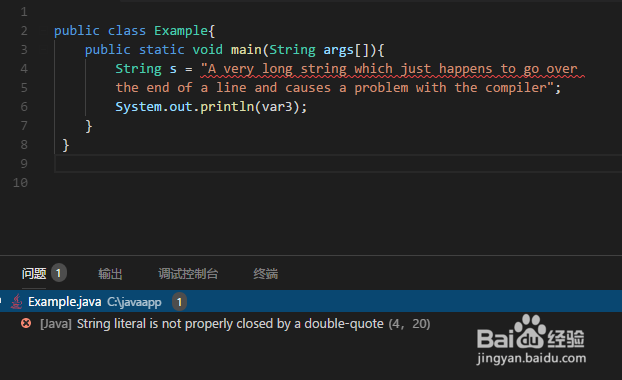Select the String literal not closed error message
622x380 pixels.
coord(230,324)
